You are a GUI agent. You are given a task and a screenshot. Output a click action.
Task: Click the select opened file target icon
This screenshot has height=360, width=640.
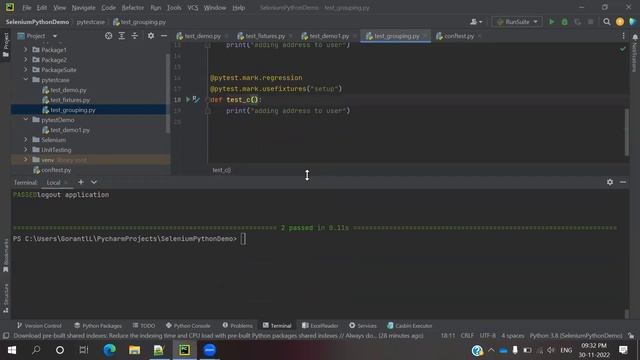click(x=109, y=36)
